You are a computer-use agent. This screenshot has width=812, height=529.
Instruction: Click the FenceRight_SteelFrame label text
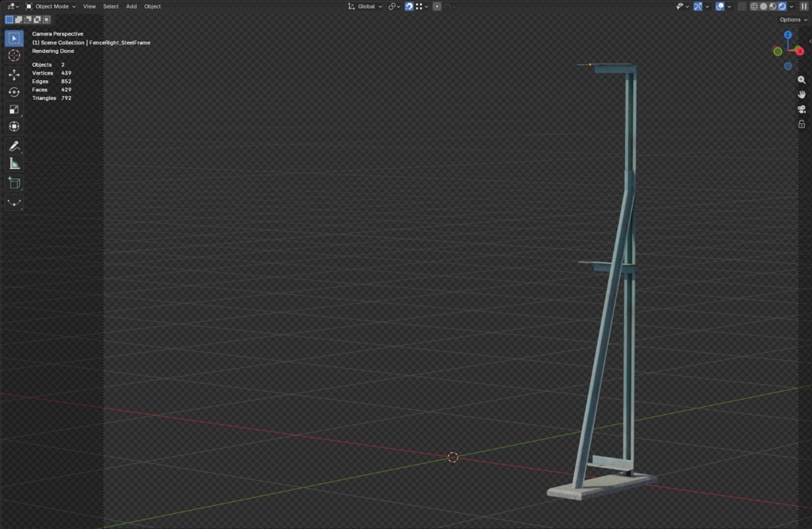[120, 43]
